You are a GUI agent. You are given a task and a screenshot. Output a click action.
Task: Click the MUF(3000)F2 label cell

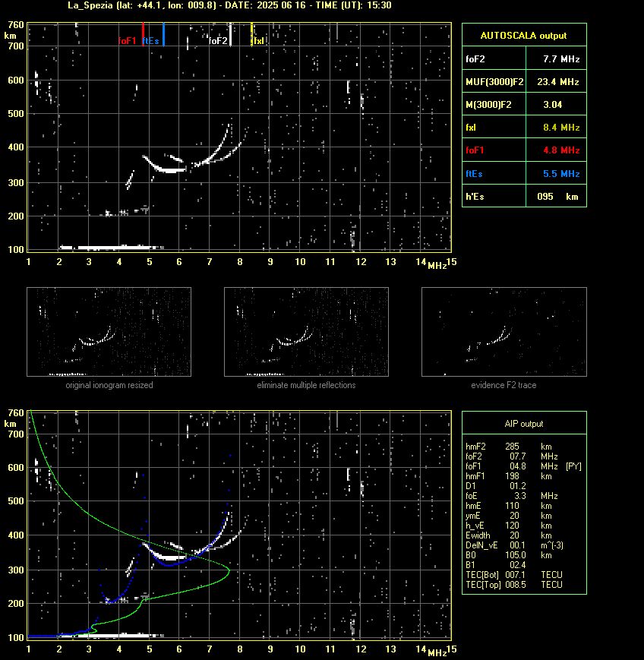494,82
